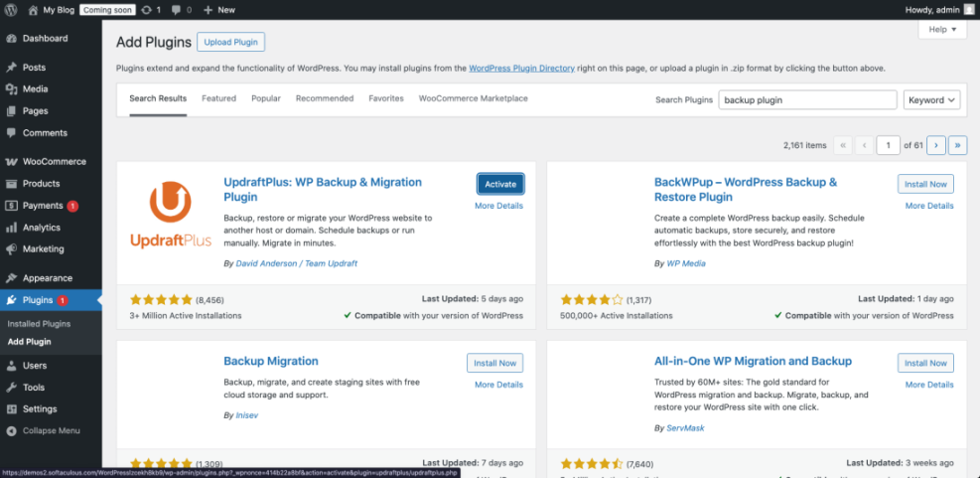Open Installed Plugins submenu item
This screenshot has height=478, width=980.
pyautogui.click(x=39, y=324)
